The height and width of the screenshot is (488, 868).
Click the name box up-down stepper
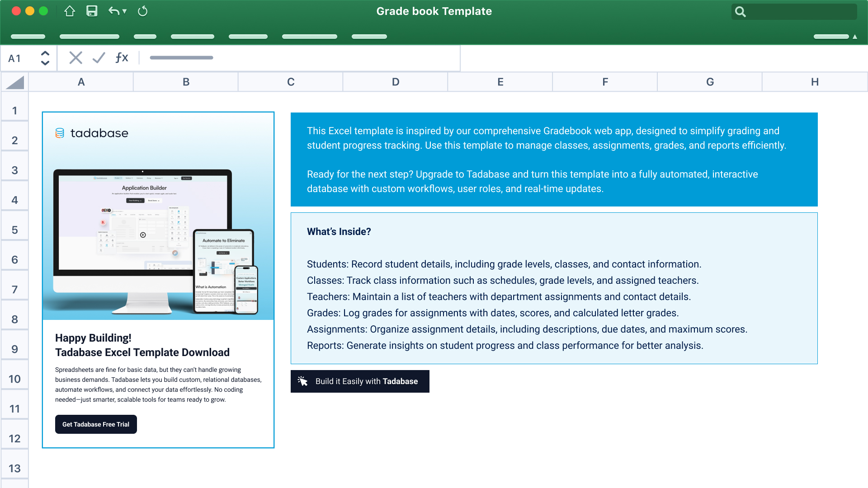click(45, 58)
